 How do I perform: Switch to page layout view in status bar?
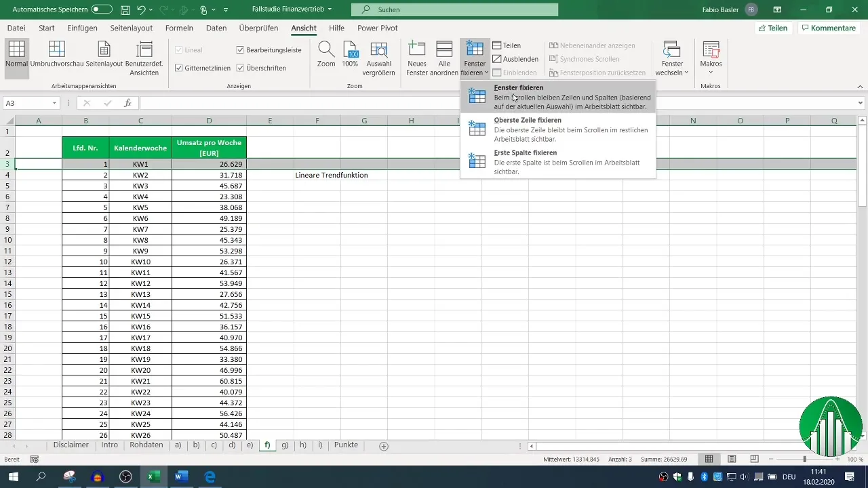(x=732, y=459)
